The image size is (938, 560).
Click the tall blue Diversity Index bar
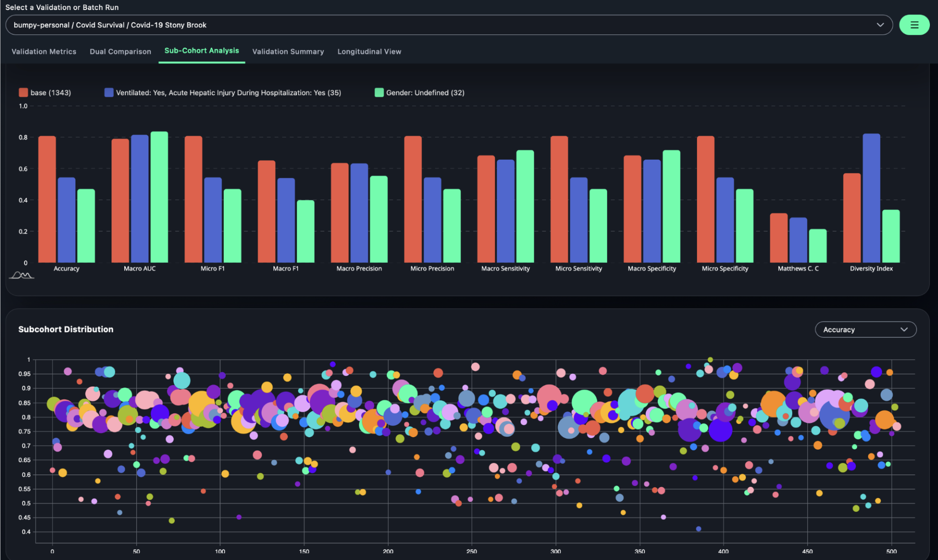pos(871,198)
